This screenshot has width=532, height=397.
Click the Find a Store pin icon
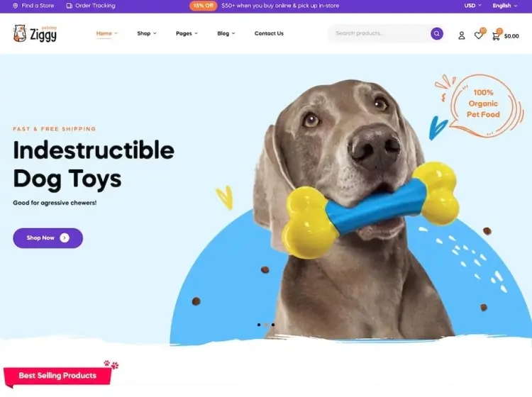[x=16, y=6]
